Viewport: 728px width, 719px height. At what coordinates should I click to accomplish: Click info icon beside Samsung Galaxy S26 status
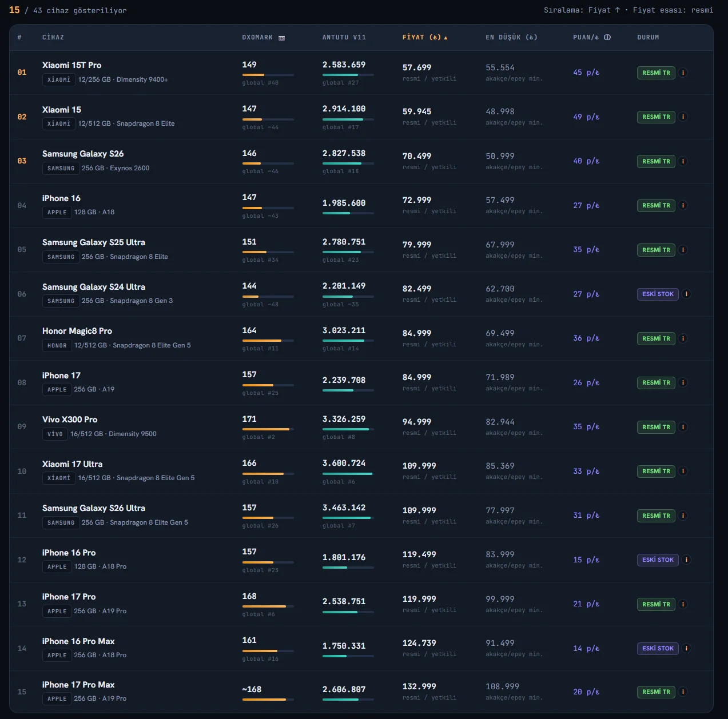(683, 161)
